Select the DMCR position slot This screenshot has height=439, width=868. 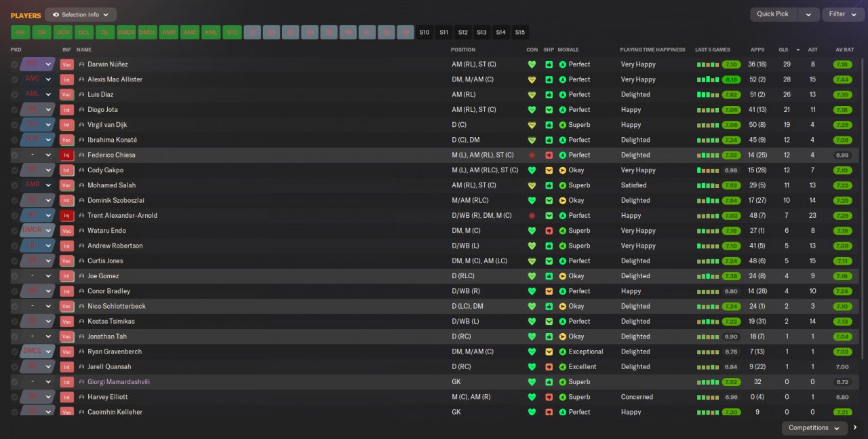click(x=126, y=32)
